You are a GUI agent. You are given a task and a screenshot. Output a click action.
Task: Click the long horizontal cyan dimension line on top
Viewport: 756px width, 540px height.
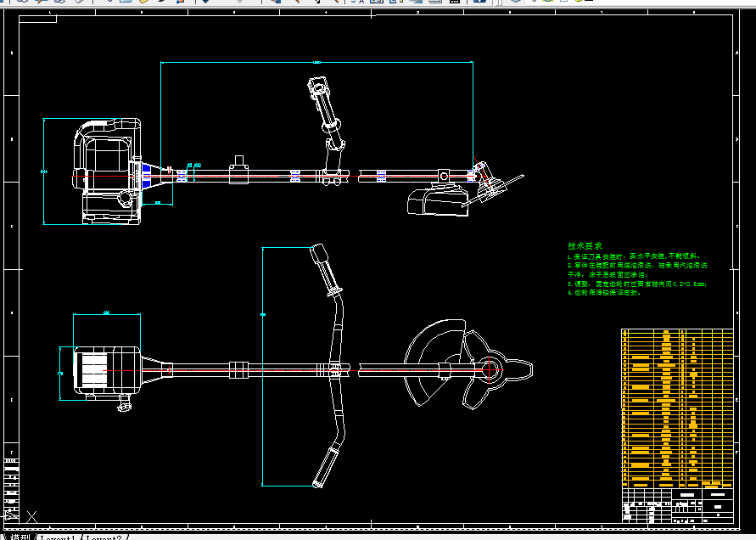click(x=316, y=62)
